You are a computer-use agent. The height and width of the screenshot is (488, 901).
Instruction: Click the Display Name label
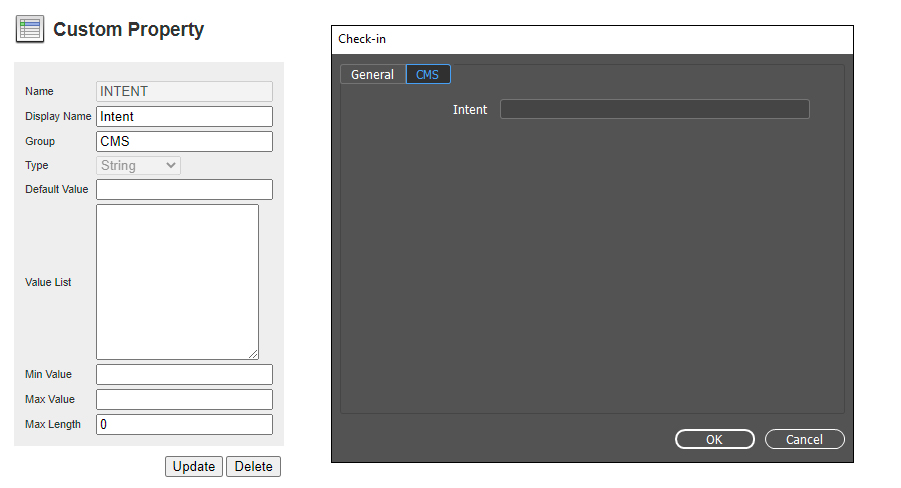58,117
